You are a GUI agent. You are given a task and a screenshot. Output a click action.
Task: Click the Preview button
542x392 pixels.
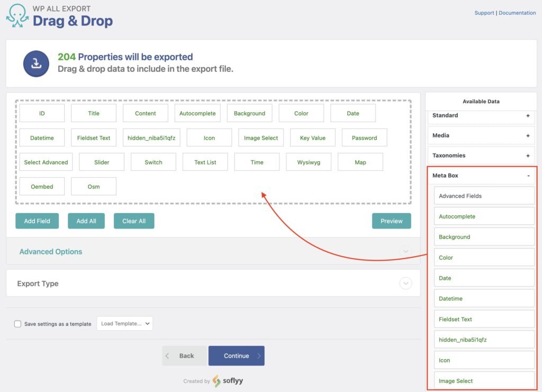[392, 221]
